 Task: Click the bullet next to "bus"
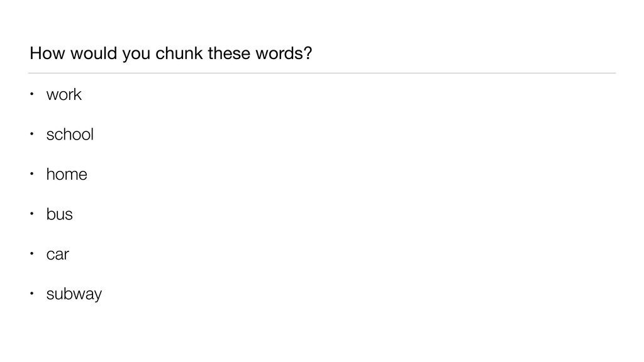tap(31, 214)
